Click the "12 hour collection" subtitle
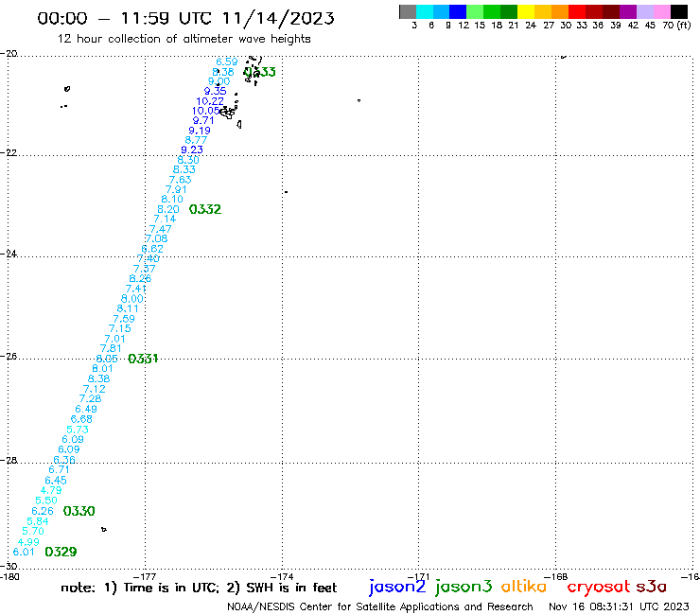This screenshot has height=615, width=700. point(184,39)
